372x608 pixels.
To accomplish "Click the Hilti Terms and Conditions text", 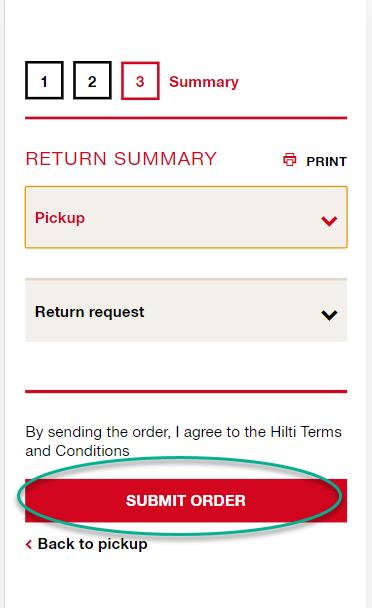I will (x=183, y=441).
